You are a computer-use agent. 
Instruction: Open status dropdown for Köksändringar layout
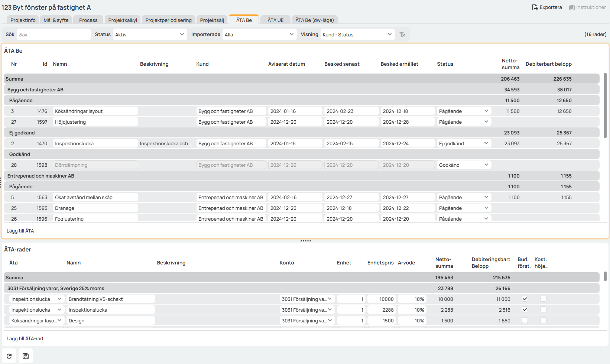pyautogui.click(x=464, y=111)
